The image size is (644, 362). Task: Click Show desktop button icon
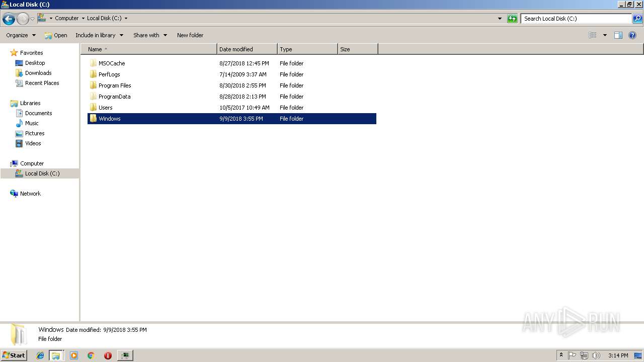click(638, 355)
